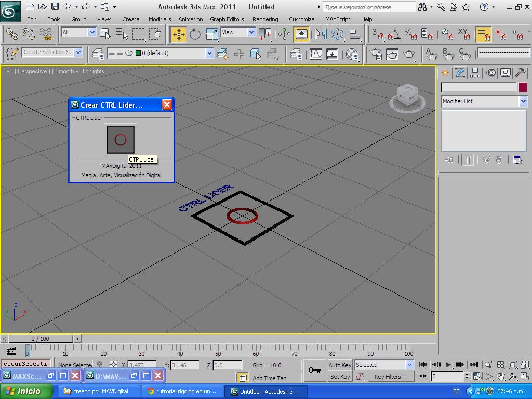Click the Key Filters button
Image resolution: width=532 pixels, height=399 pixels.
point(391,377)
